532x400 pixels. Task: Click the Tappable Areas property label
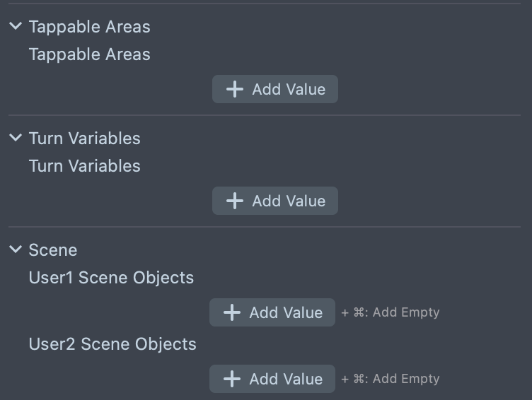pyautogui.click(x=89, y=54)
